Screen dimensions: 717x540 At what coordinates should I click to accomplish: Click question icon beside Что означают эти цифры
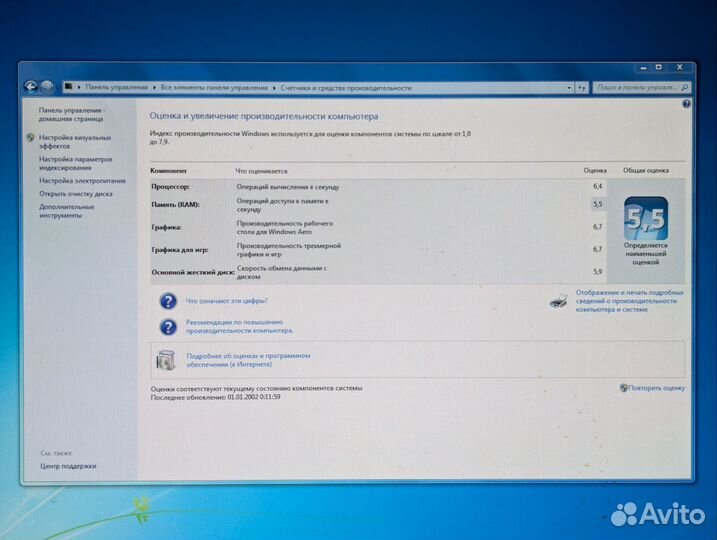coord(168,301)
